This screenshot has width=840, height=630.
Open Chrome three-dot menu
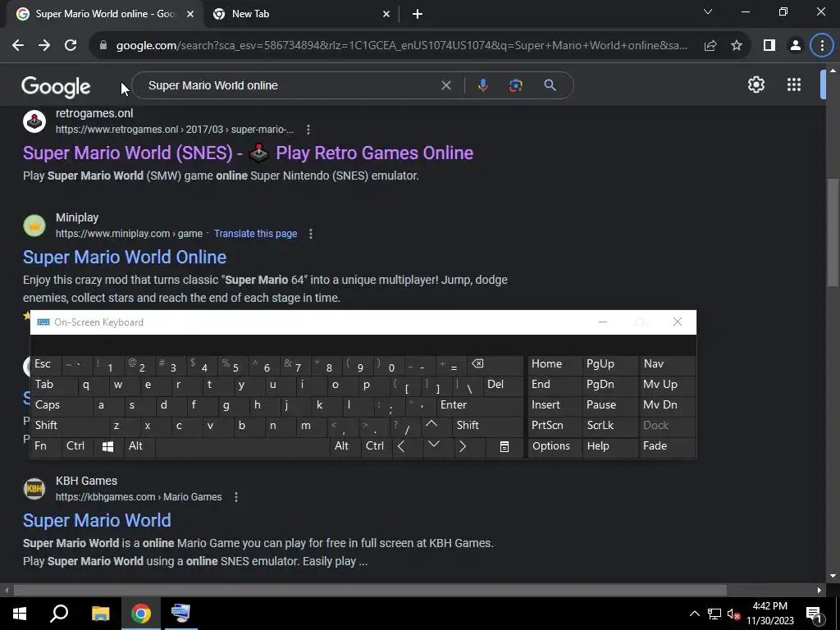[822, 46]
